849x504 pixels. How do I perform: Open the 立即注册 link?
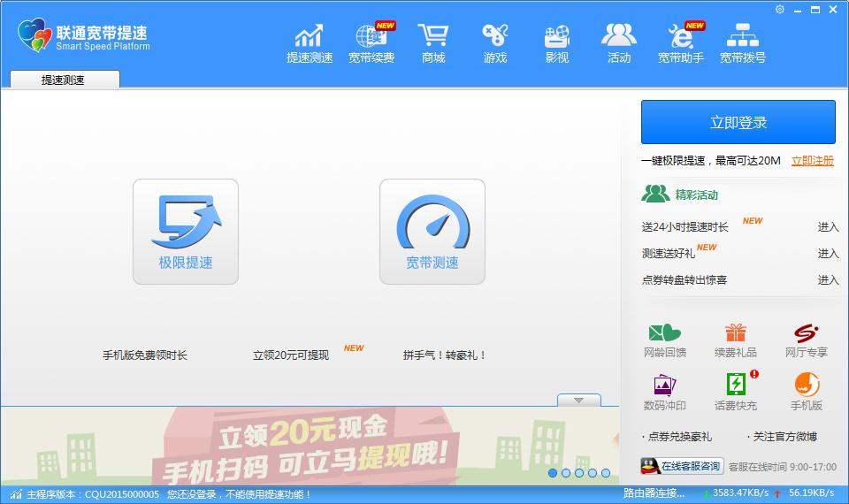point(812,161)
